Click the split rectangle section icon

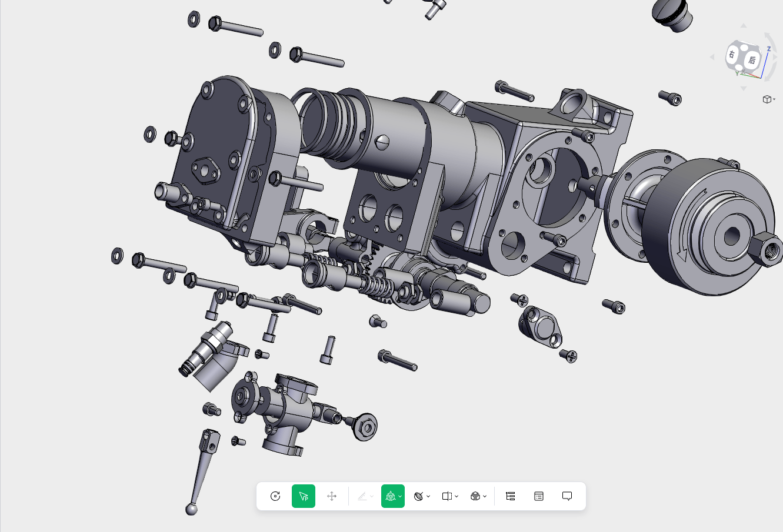click(x=447, y=496)
